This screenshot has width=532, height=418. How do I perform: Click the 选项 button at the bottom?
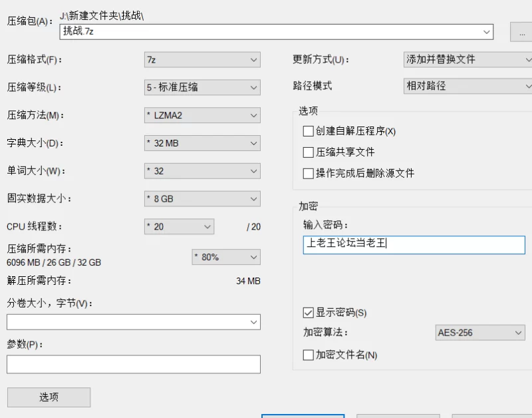click(x=48, y=397)
